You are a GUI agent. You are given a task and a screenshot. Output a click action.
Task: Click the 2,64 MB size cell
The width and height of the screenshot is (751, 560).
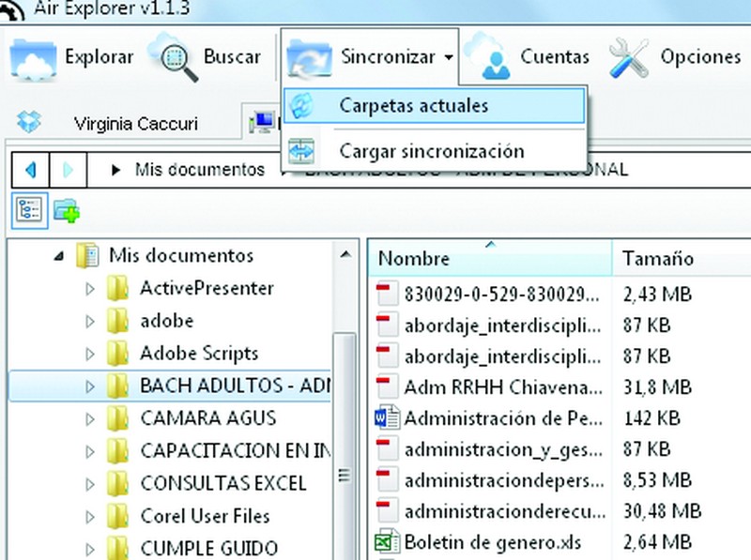pos(657,542)
